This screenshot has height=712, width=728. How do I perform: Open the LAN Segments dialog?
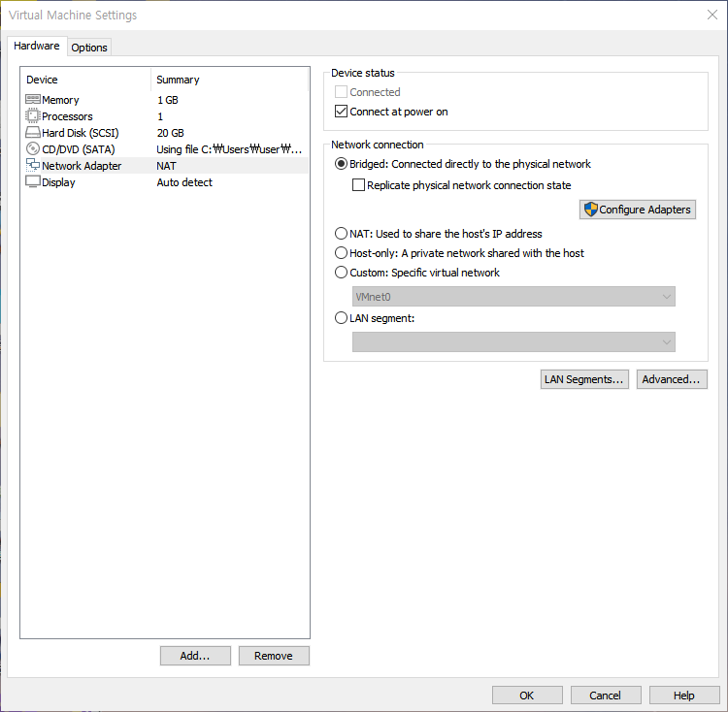pos(584,379)
